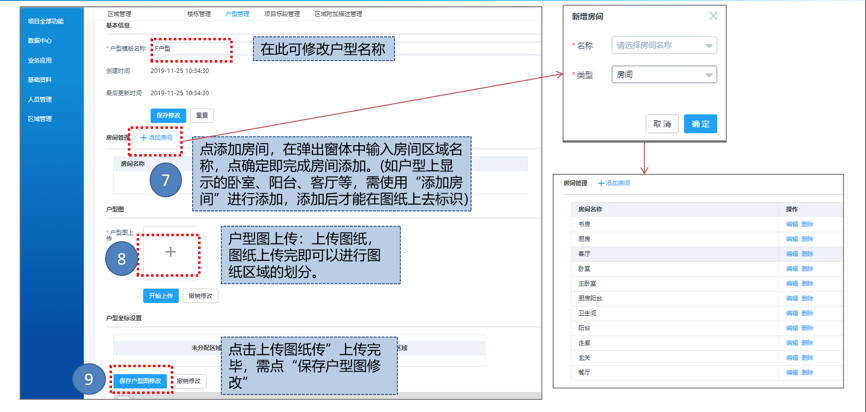Edit the 客厅 room row

[x=791, y=253]
